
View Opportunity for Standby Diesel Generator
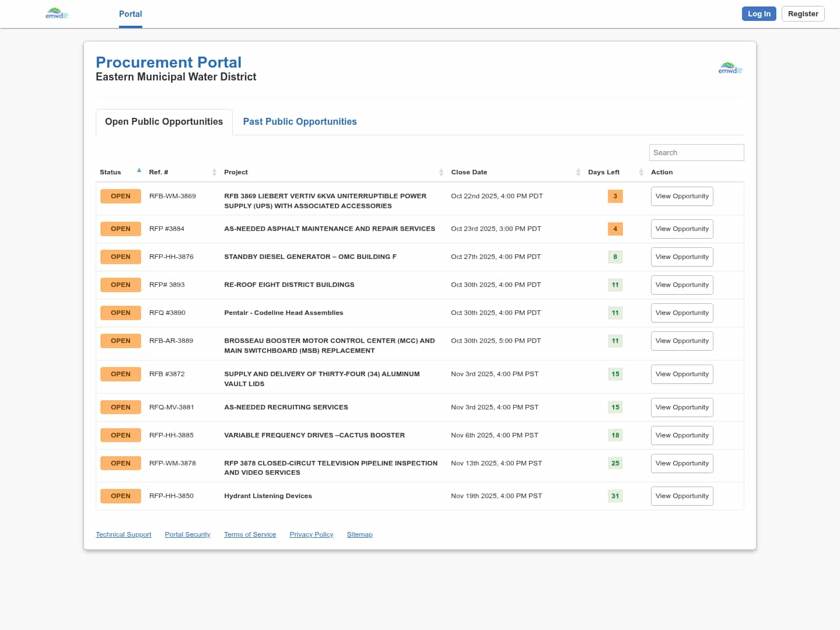(681, 257)
